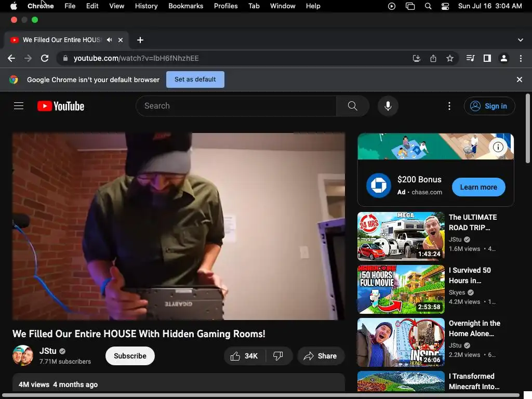Screen dimensions: 532x399
Task: Subscribe to the JStu channel
Action: (130, 356)
